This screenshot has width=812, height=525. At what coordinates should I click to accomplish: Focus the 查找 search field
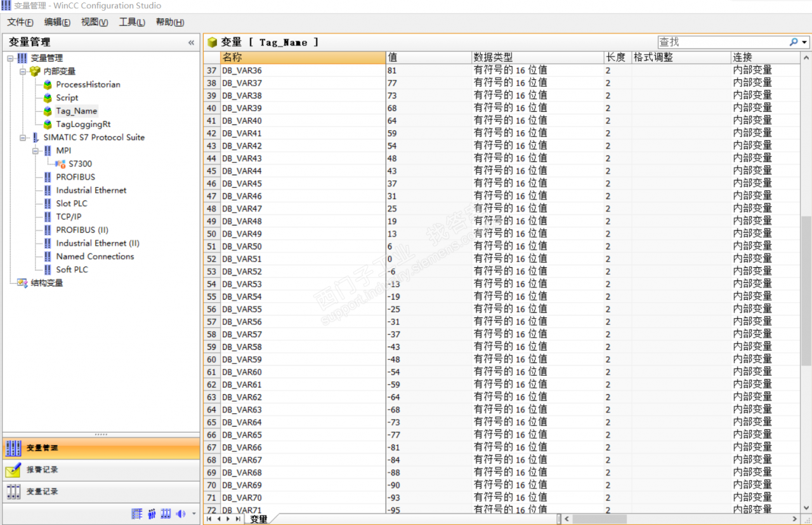[722, 42]
